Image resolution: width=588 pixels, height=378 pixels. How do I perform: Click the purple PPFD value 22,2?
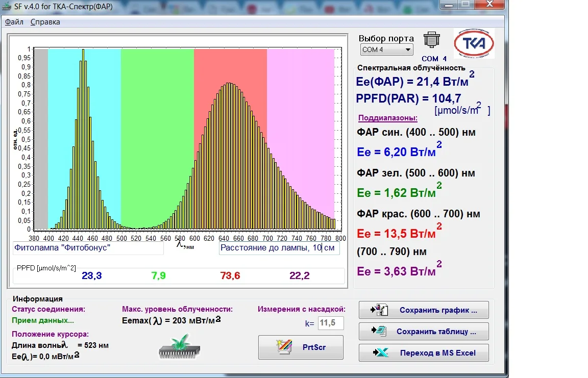[x=300, y=276]
